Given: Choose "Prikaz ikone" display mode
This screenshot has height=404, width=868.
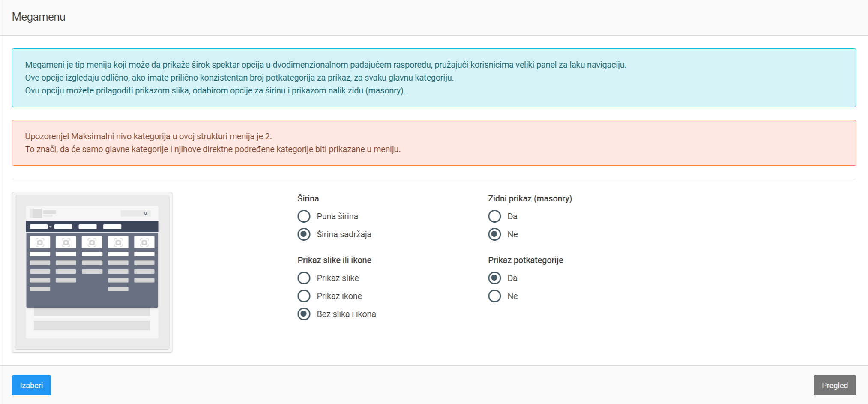Looking at the screenshot, I should [304, 296].
